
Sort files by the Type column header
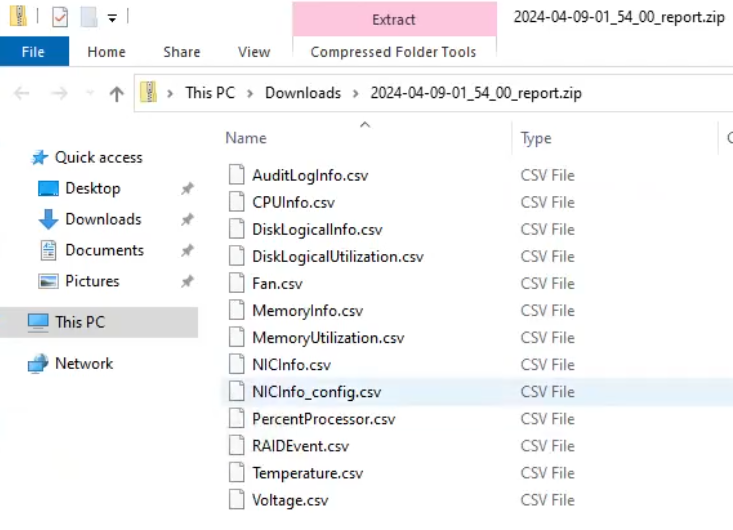pyautogui.click(x=536, y=138)
